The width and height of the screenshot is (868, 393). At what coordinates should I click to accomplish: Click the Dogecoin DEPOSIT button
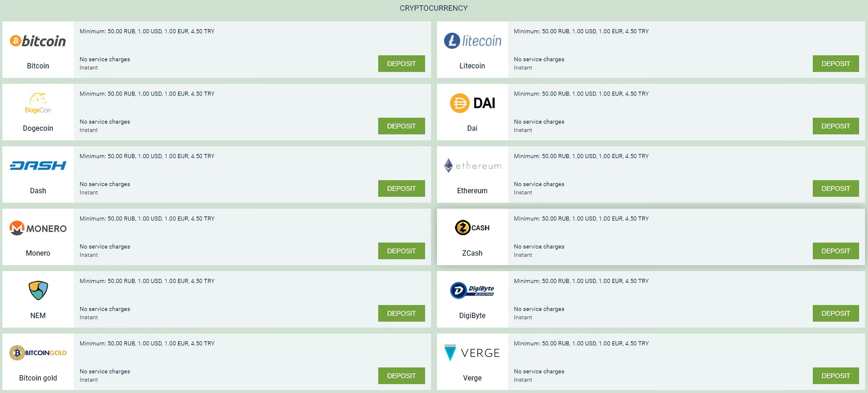click(x=401, y=126)
